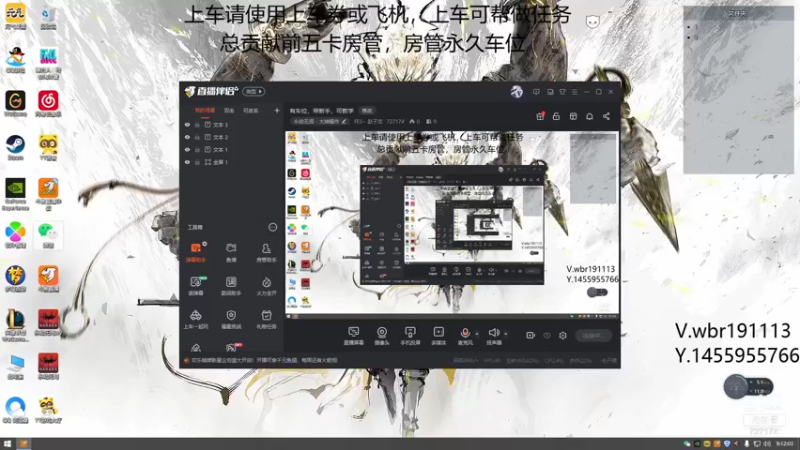Open the lyrics assistant tool beside 火力全开
The width and height of the screenshot is (800, 450).
(x=231, y=286)
